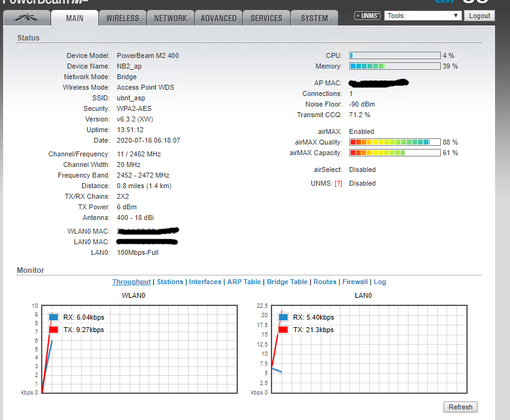Screen dimensions: 510x420
Task: Click the WPA2-AES security value
Action: (x=134, y=108)
